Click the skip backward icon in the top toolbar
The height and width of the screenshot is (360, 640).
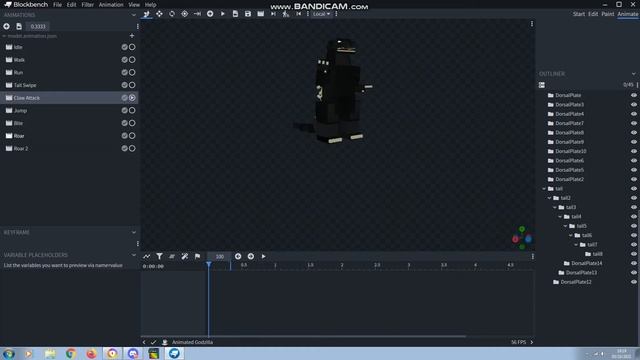298,14
